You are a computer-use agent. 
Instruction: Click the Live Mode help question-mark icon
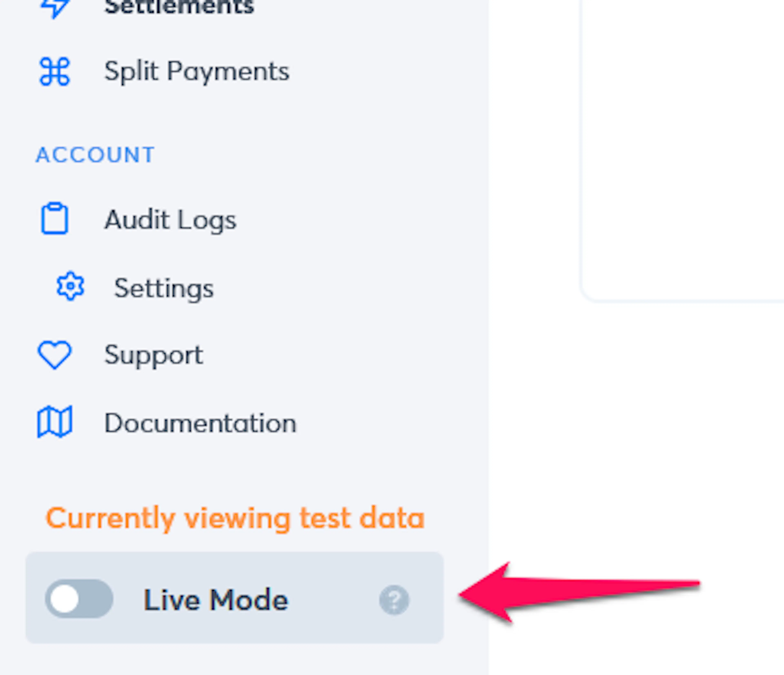click(x=394, y=600)
